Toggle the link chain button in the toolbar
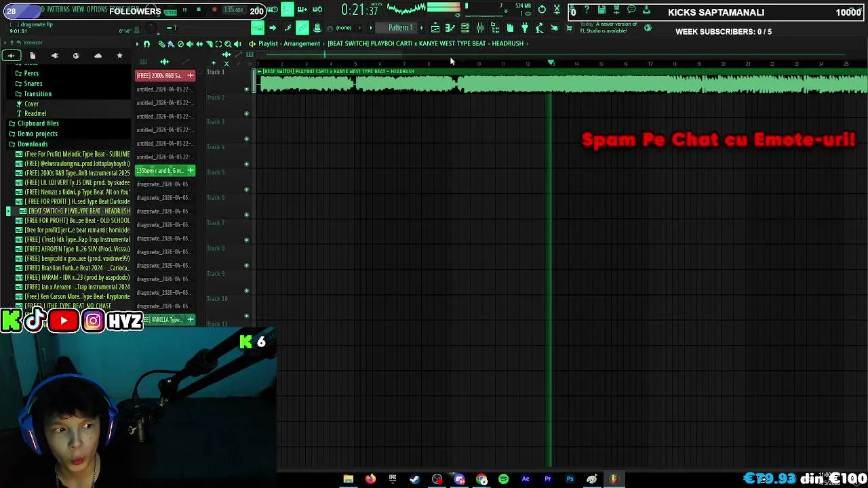868x488 pixels. [x=302, y=28]
